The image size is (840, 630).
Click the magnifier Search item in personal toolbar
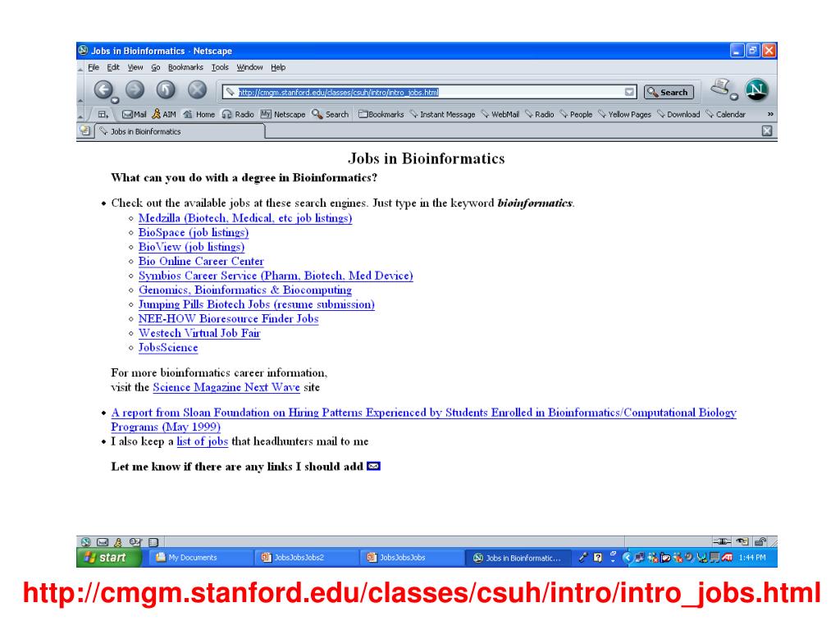(x=330, y=115)
